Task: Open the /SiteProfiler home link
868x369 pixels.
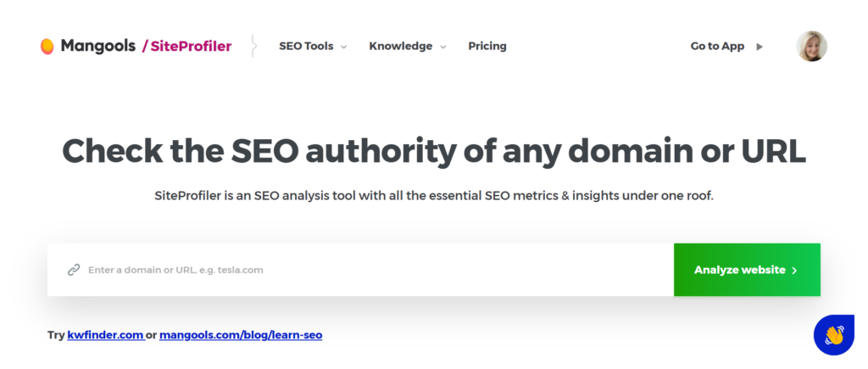Action: pyautogui.click(x=186, y=47)
